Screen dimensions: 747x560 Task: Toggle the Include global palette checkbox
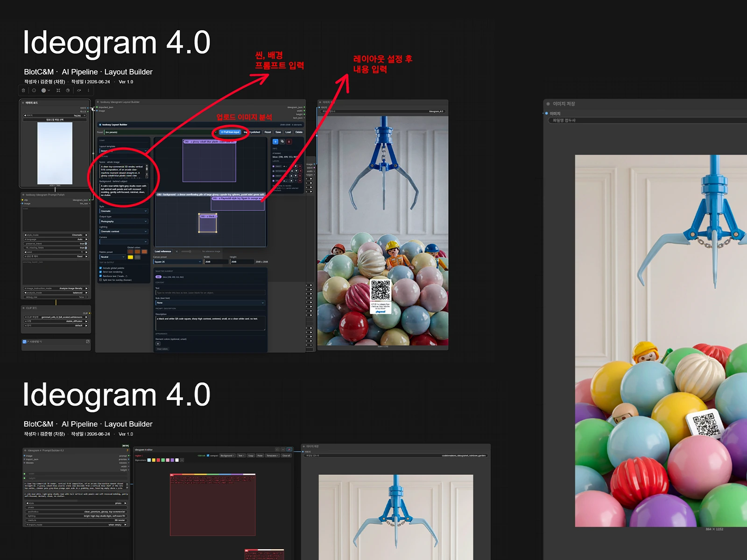(100, 268)
